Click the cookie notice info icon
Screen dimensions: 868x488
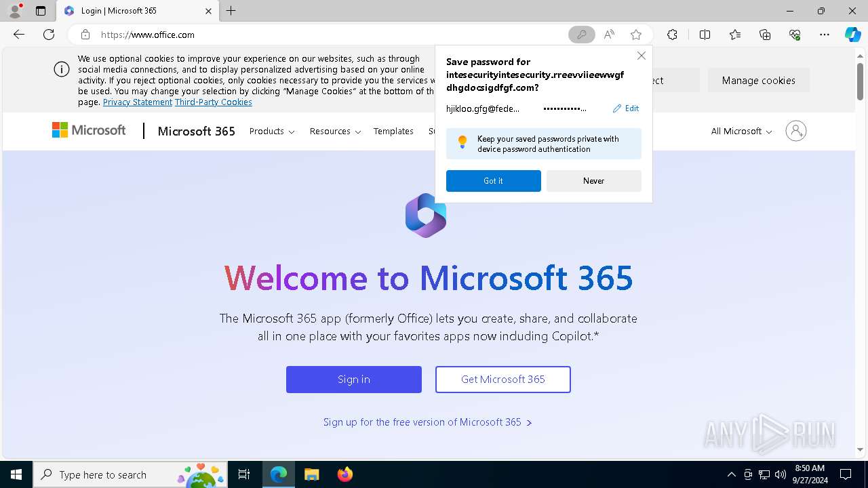[62, 69]
